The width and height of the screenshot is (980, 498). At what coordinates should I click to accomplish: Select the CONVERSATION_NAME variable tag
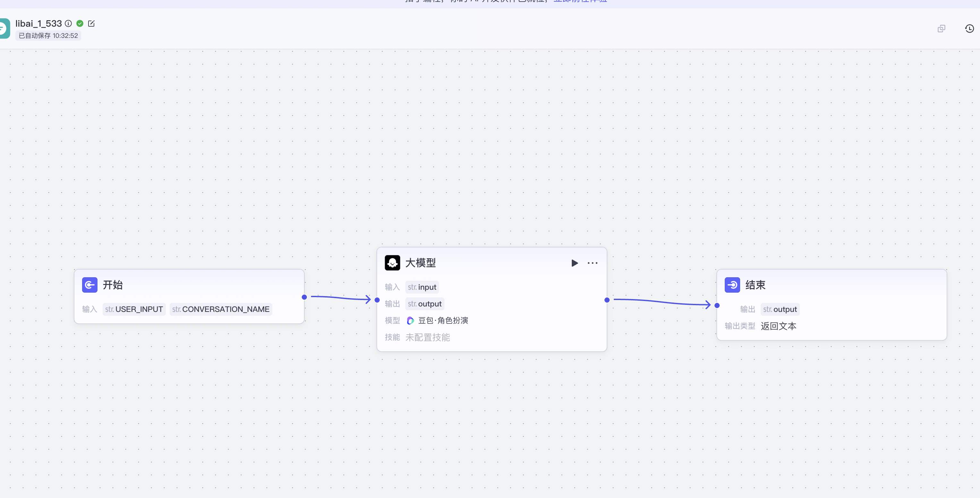(221, 309)
